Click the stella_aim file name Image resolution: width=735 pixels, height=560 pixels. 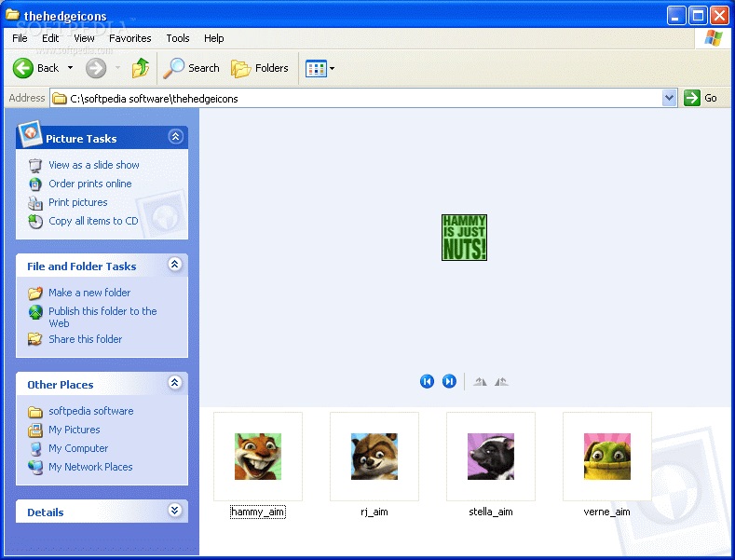click(x=491, y=512)
